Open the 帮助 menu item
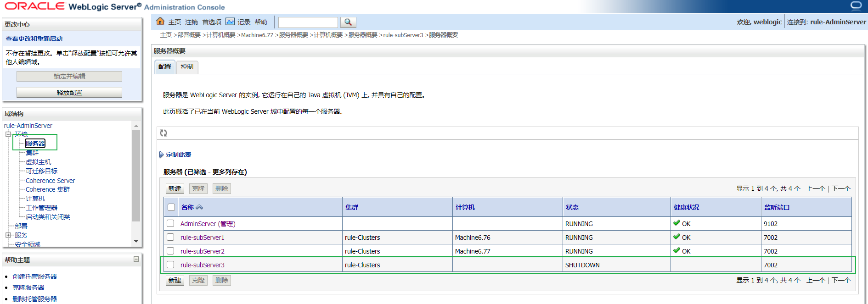Image resolution: width=868 pixels, height=304 pixels. click(261, 22)
